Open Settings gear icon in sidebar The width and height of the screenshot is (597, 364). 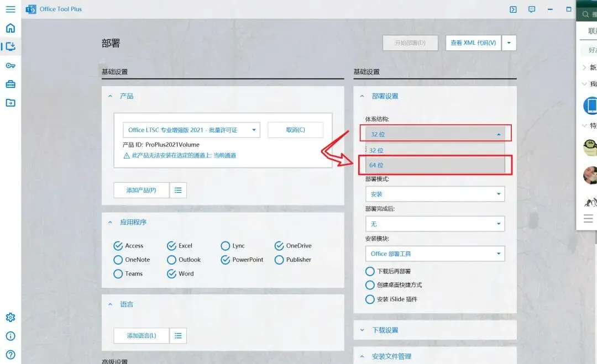click(x=11, y=317)
